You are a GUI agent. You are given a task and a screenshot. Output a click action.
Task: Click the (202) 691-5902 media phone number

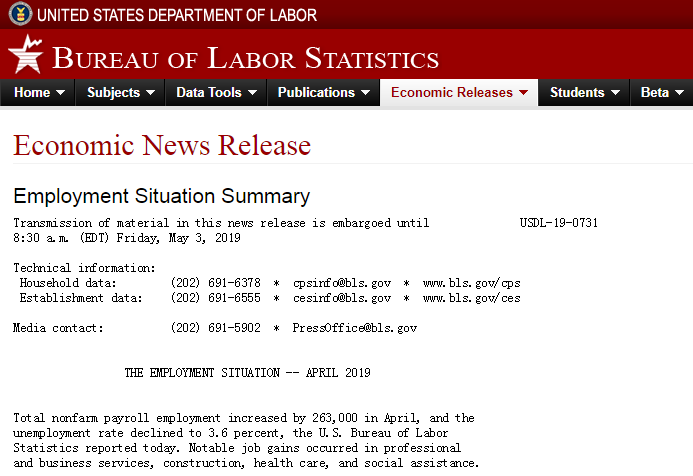tap(216, 328)
